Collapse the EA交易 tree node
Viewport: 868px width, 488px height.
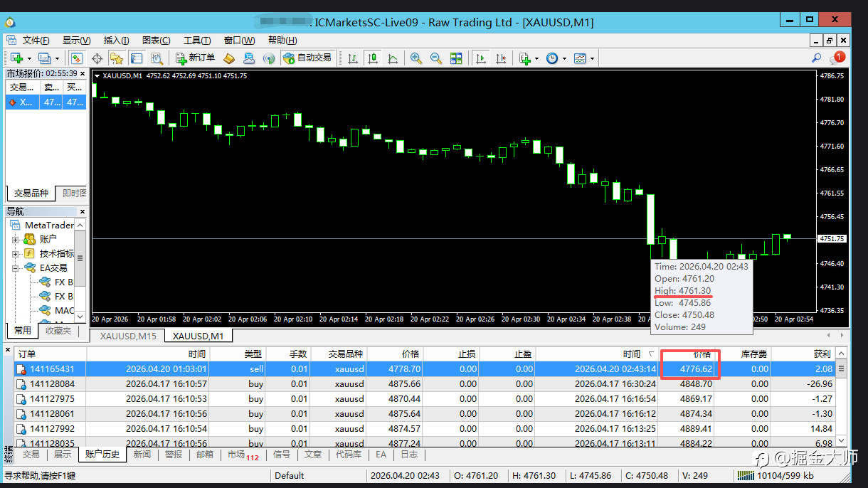click(16, 267)
